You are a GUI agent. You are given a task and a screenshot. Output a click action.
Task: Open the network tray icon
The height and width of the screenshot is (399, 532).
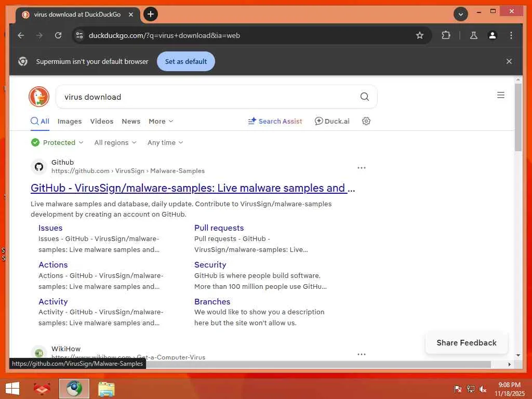click(x=470, y=389)
